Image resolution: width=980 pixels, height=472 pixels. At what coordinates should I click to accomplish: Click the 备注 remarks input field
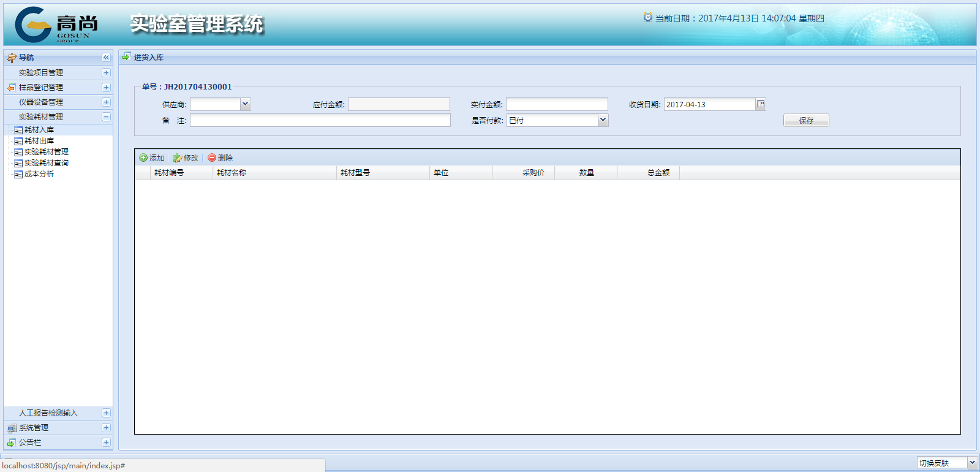320,120
